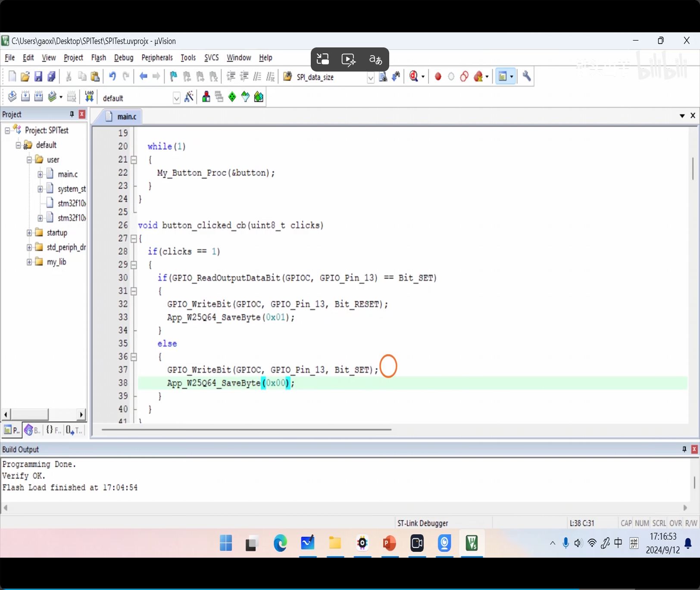
Task: Open the File menu
Action: pyautogui.click(x=9, y=58)
